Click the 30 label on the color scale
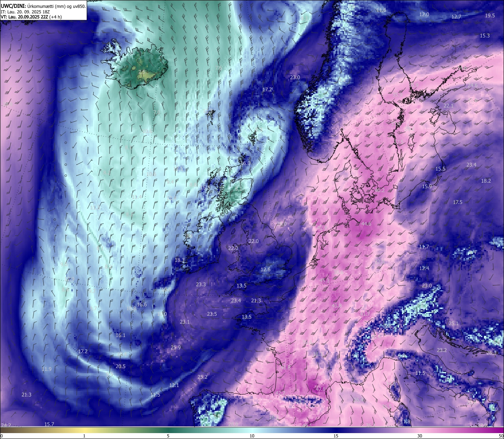Screen dimensions: 504x439 420,436
